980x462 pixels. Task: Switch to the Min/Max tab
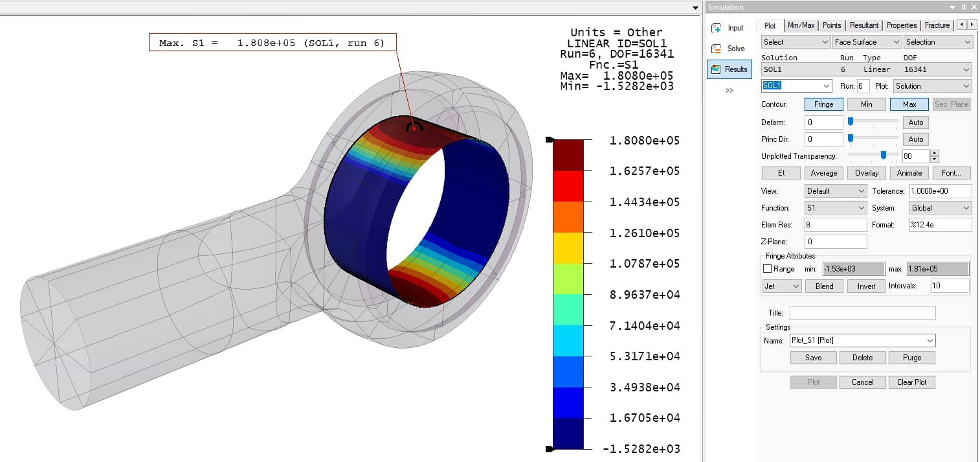point(801,25)
